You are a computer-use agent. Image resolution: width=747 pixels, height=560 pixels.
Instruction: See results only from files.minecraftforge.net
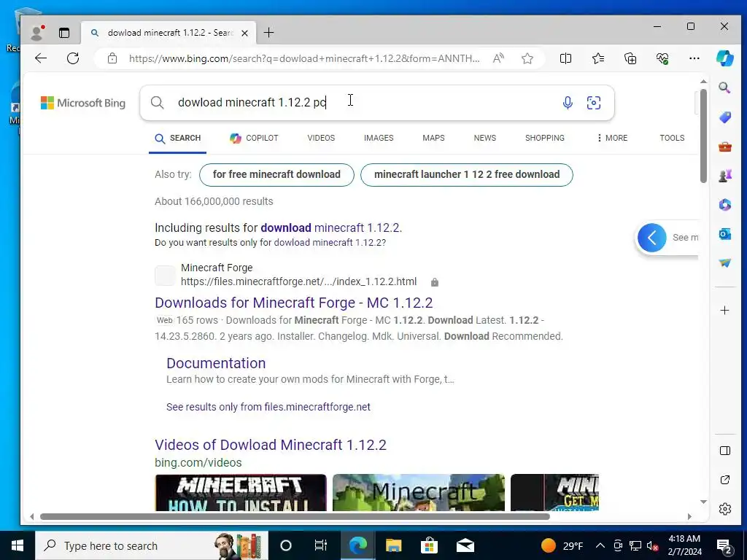268,407
